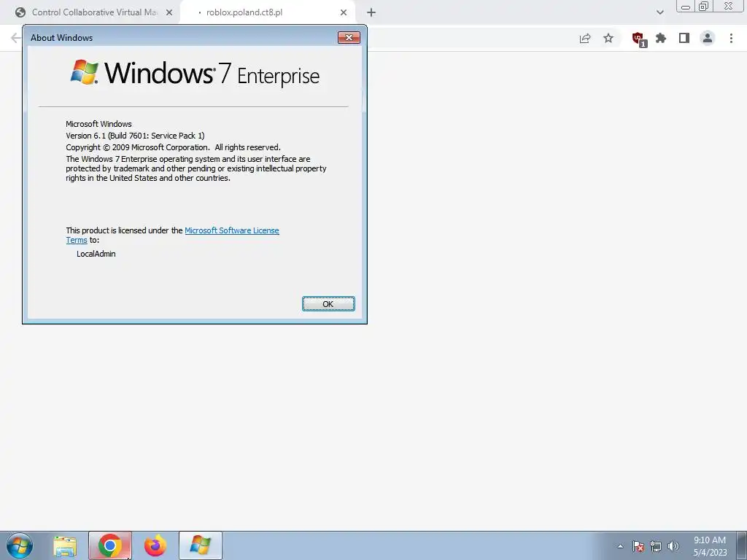Open the uBlock Origin extension
This screenshot has height=560, width=747.
point(639,39)
